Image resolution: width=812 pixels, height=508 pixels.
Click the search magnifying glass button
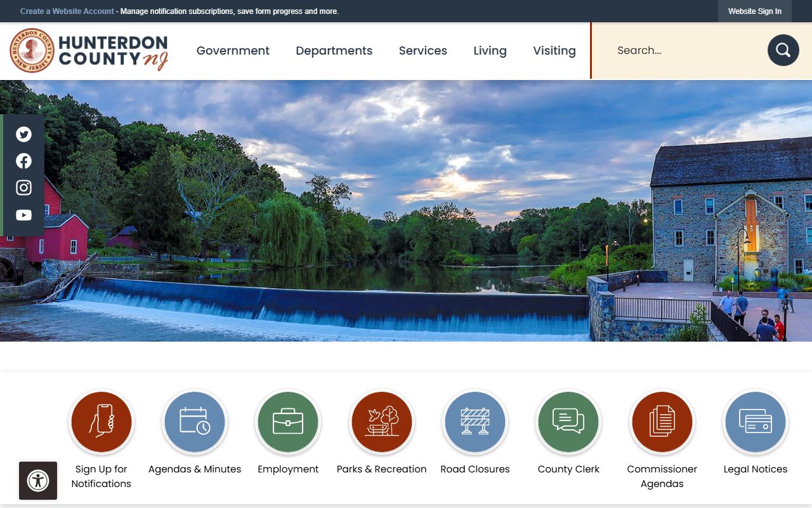[783, 50]
